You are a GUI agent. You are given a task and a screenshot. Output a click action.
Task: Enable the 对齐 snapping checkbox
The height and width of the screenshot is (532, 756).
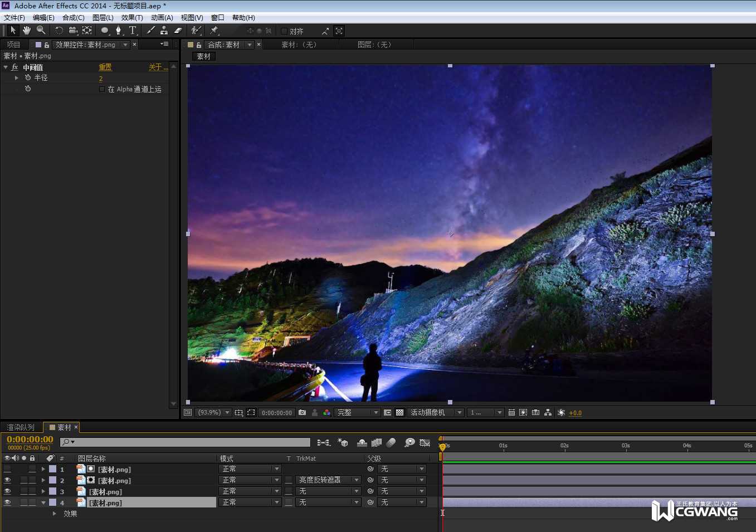[284, 31]
